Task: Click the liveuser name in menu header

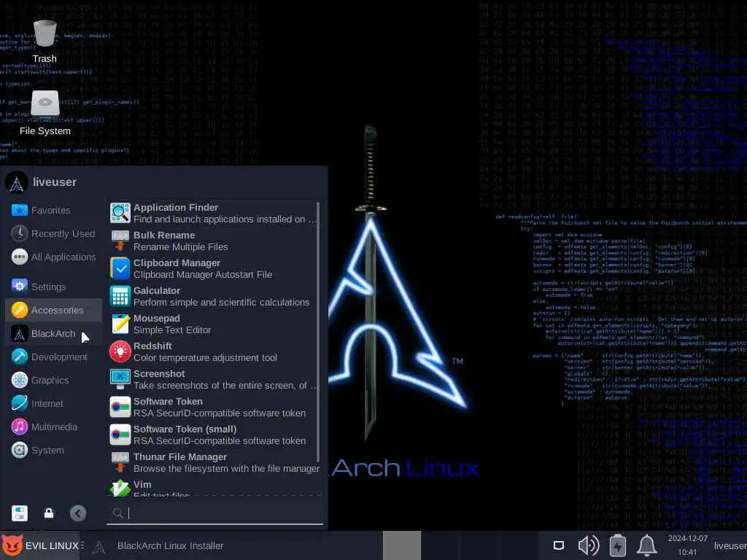Action: pyautogui.click(x=54, y=182)
